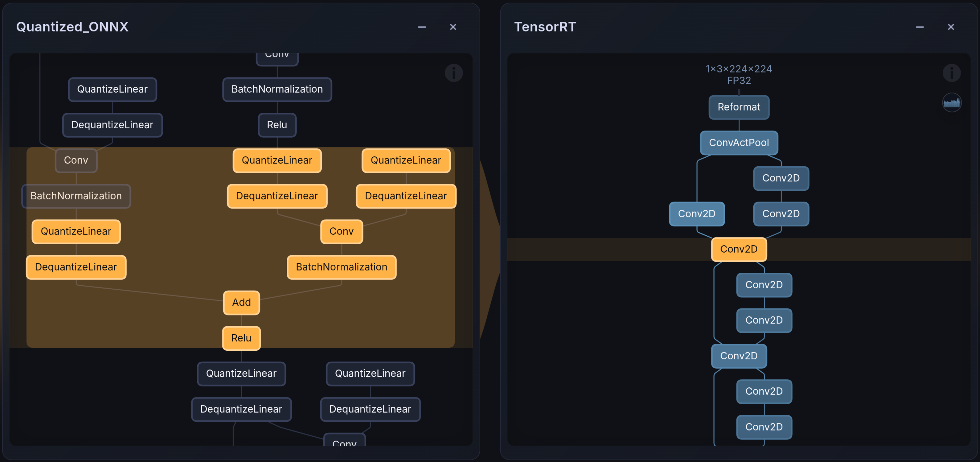Image resolution: width=980 pixels, height=462 pixels.
Task: Select the Conv node between the DequantizeLinear branches
Action: (341, 231)
